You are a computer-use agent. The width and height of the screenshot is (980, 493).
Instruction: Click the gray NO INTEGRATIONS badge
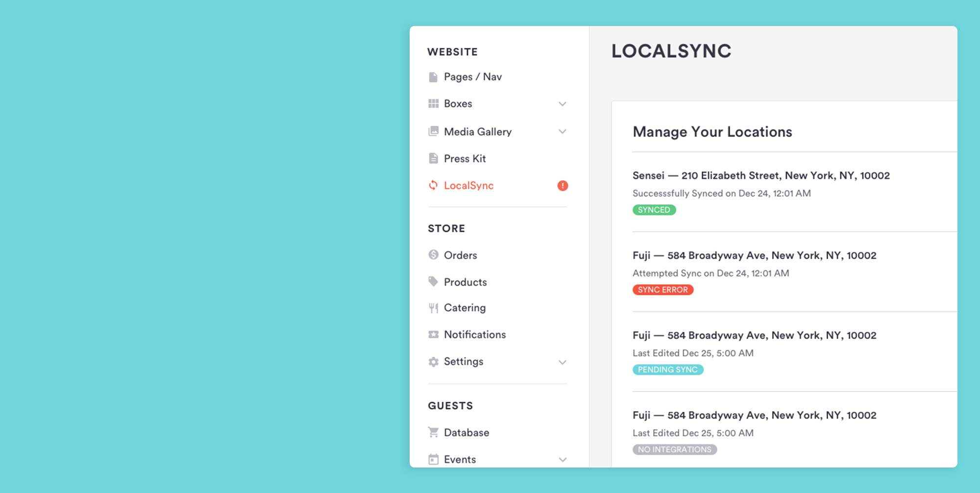[675, 449]
